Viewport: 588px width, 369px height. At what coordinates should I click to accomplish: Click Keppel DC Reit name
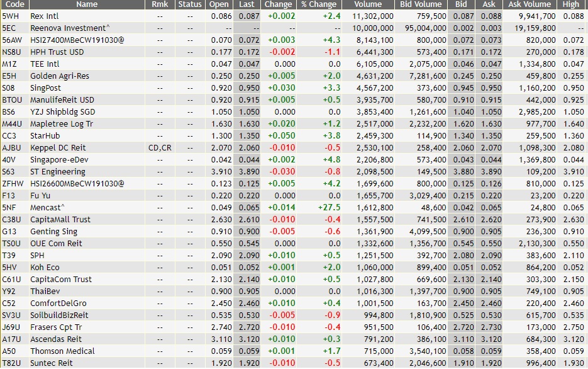pos(58,148)
